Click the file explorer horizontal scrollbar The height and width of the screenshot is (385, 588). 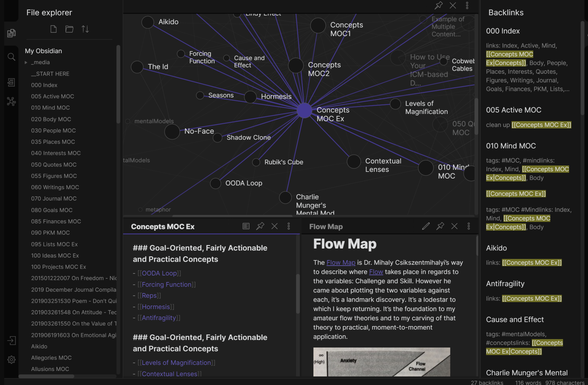[x=46, y=376]
